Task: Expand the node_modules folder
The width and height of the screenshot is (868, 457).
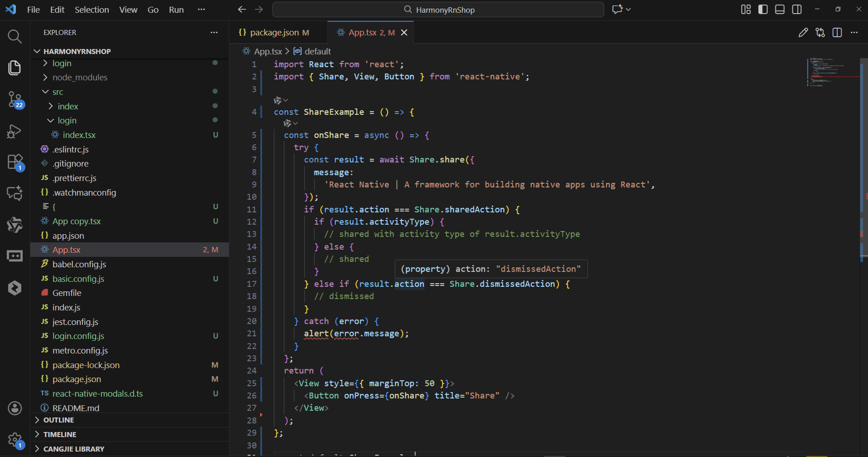Action: point(80,77)
